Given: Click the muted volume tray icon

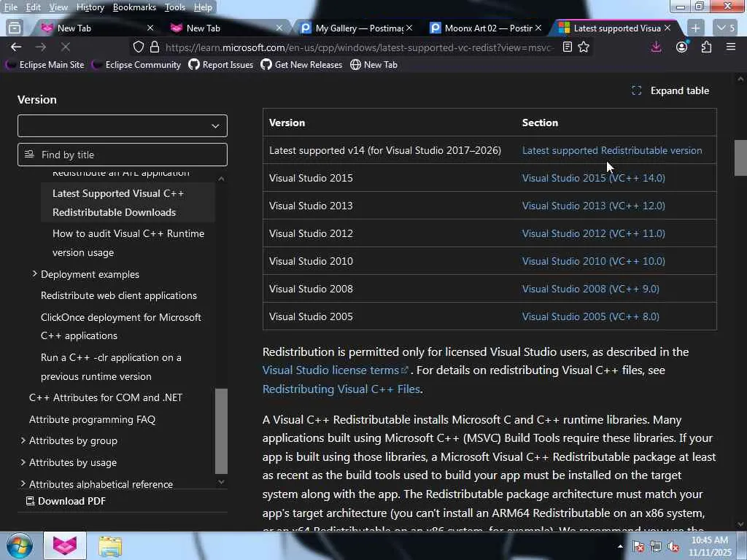Looking at the screenshot, I should [673, 547].
